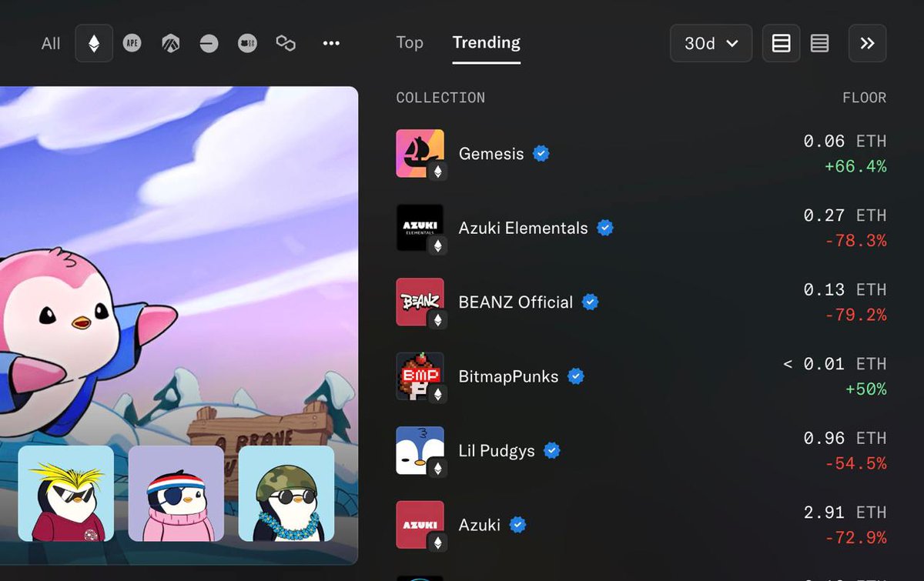Screen dimensions: 924x581
Task: Click the FLOOR column header
Action: point(864,98)
